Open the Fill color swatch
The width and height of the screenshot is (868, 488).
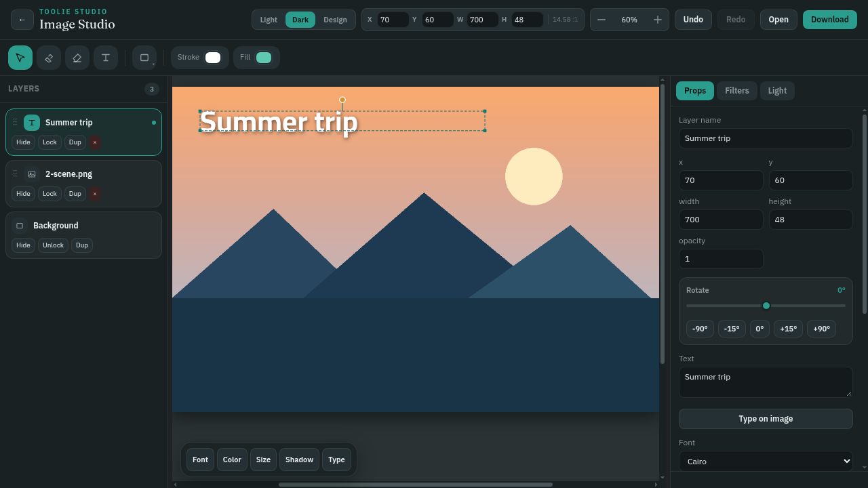264,58
